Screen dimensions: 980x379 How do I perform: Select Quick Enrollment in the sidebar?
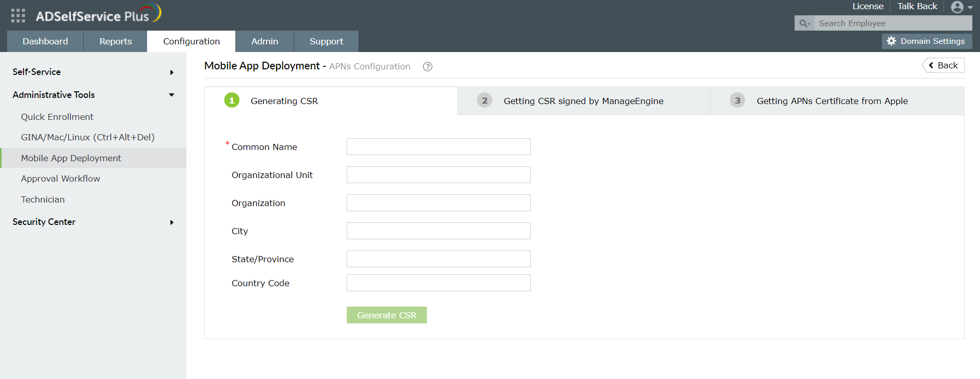(x=57, y=117)
